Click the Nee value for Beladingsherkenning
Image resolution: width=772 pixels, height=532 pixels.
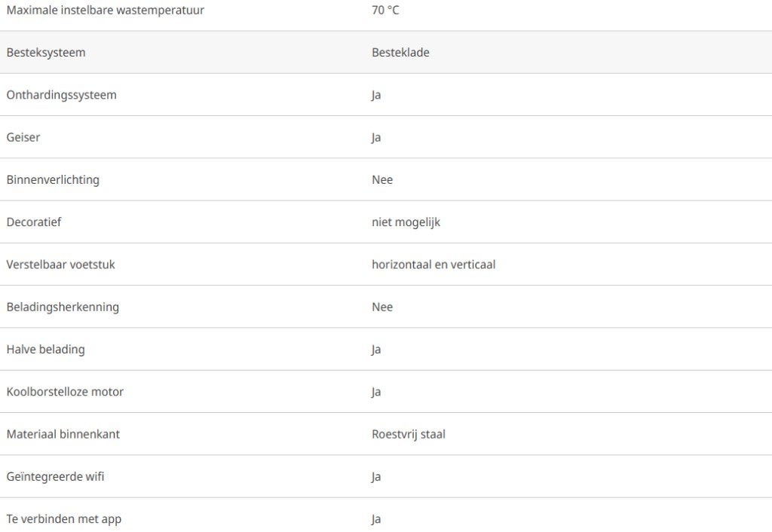coord(382,307)
